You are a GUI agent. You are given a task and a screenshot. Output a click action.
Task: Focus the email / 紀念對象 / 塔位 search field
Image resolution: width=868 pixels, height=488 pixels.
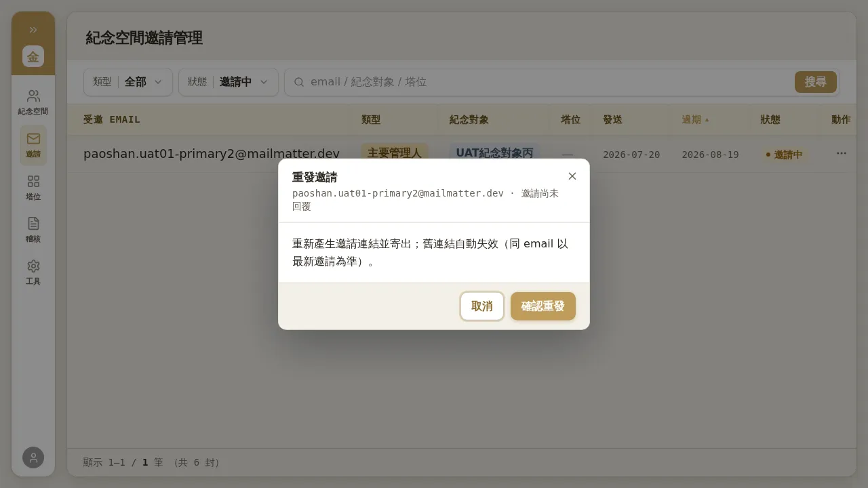pyautogui.click(x=549, y=82)
